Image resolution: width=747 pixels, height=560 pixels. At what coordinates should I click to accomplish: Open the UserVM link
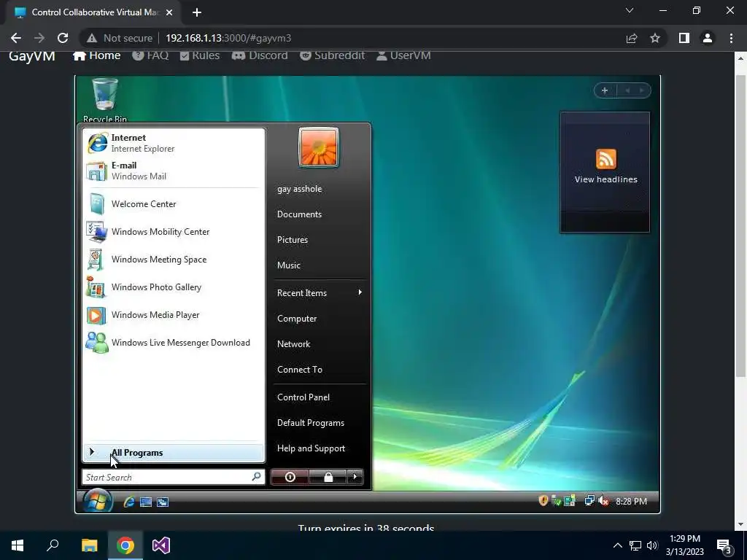pos(403,55)
